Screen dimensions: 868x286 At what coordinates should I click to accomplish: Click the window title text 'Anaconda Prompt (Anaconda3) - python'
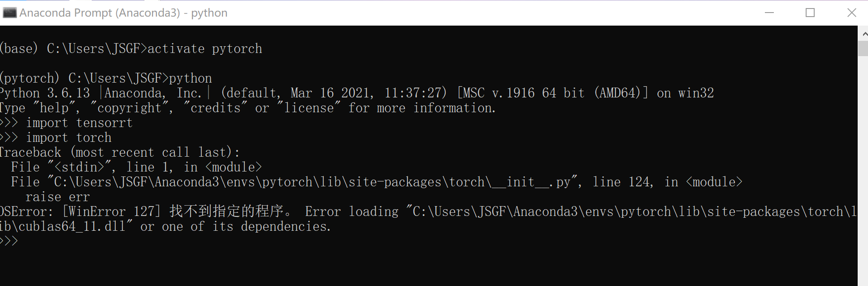(x=123, y=13)
